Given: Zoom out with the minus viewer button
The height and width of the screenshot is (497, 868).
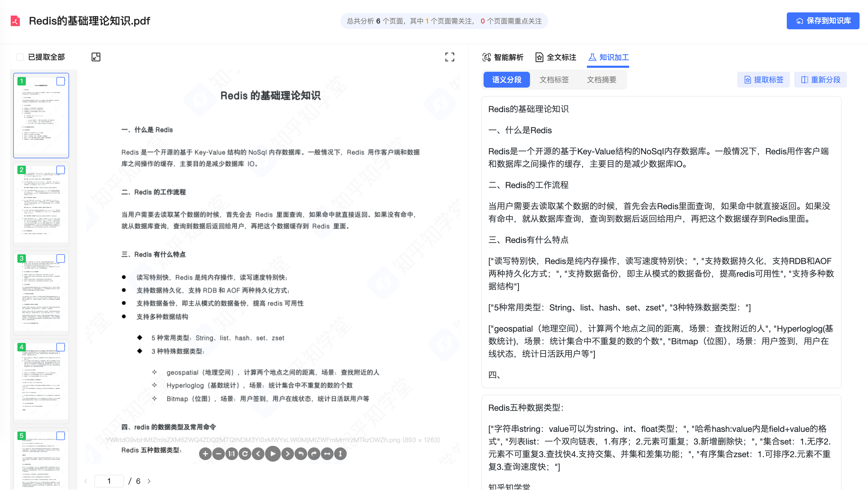Looking at the screenshot, I should click(x=218, y=454).
